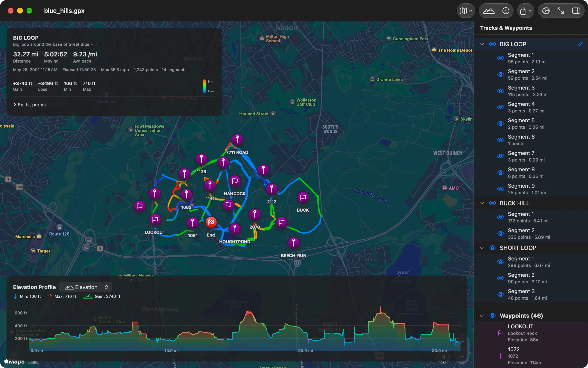Toggle visibility of BIG LOOP Segment 3
Image resolution: width=588 pixels, height=368 pixels.
tap(501, 91)
